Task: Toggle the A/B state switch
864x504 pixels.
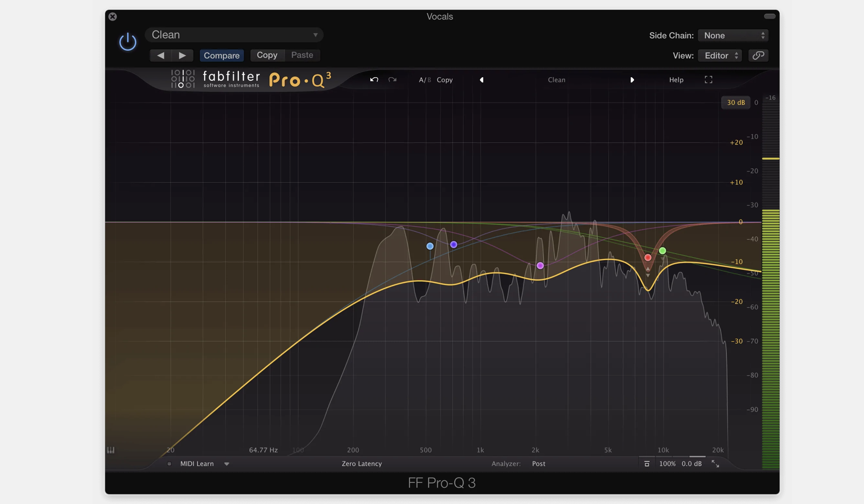Action: 425,80
